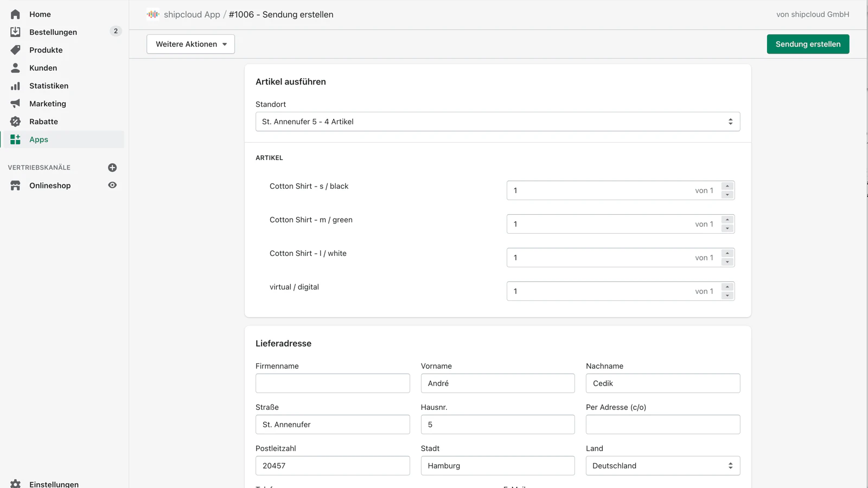View the Bestellungen notification badge
The width and height of the screenshot is (868, 488).
tap(115, 31)
